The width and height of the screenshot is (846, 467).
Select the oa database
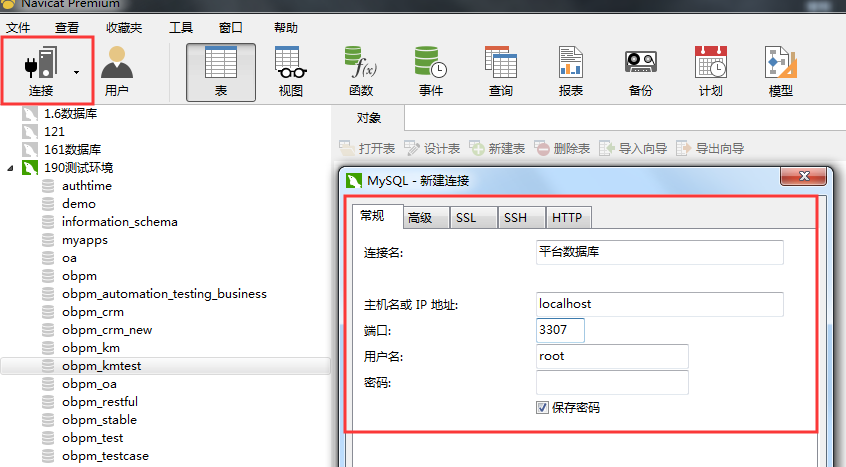(69, 258)
